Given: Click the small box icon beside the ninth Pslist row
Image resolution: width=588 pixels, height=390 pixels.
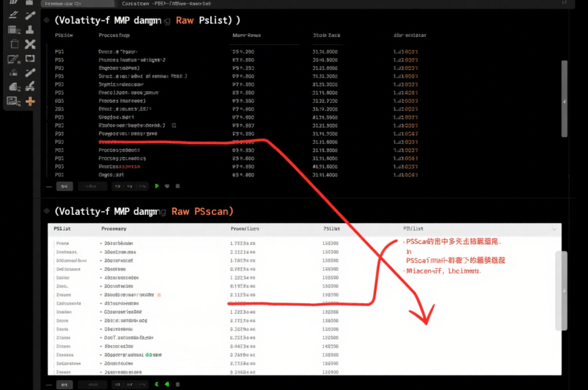Looking at the screenshot, I should pos(173,124).
